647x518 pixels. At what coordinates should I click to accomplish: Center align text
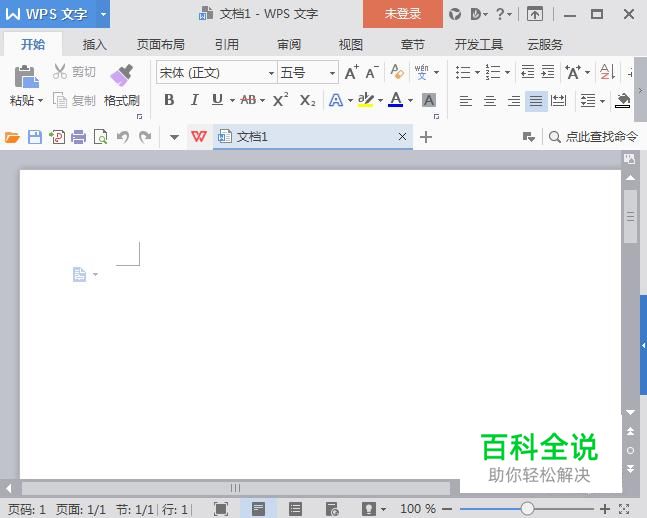pyautogui.click(x=490, y=101)
